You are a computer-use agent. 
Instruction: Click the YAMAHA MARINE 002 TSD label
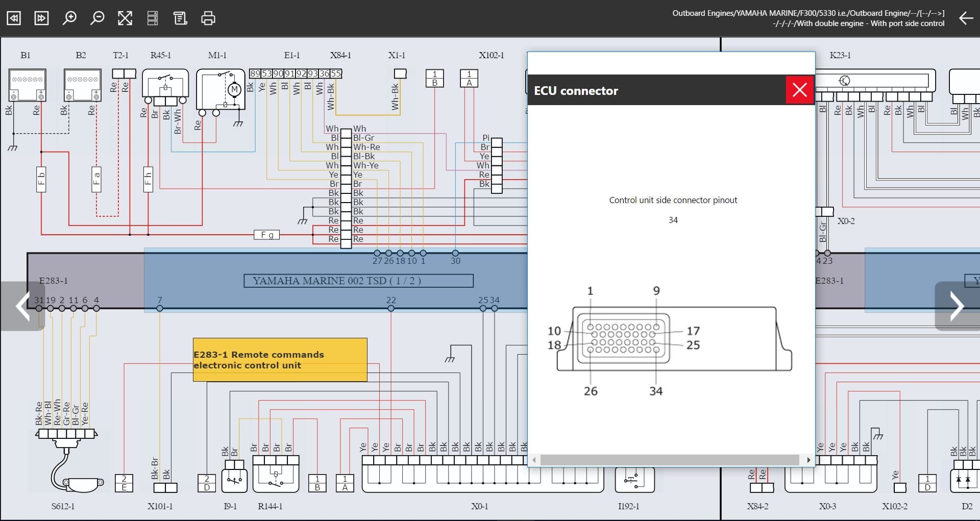click(x=359, y=281)
